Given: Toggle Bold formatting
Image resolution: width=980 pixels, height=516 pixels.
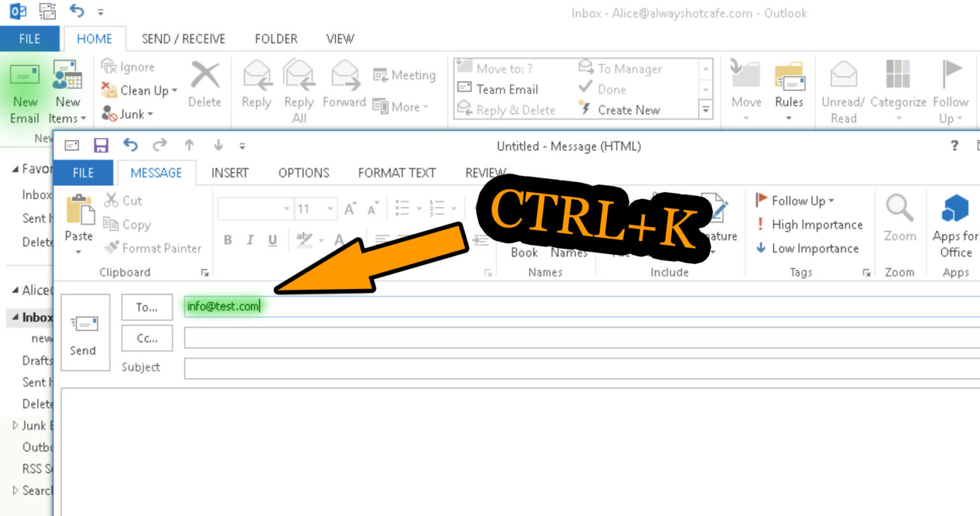Looking at the screenshot, I should click(x=228, y=240).
